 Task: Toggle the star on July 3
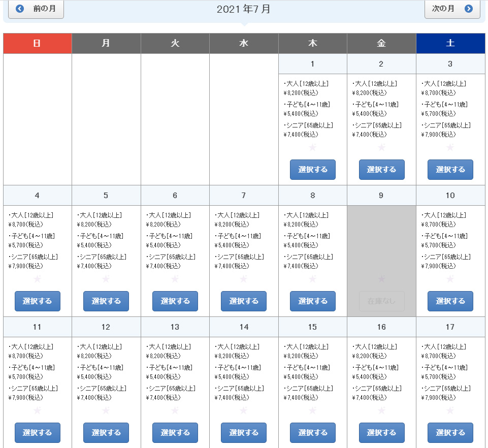450,147
